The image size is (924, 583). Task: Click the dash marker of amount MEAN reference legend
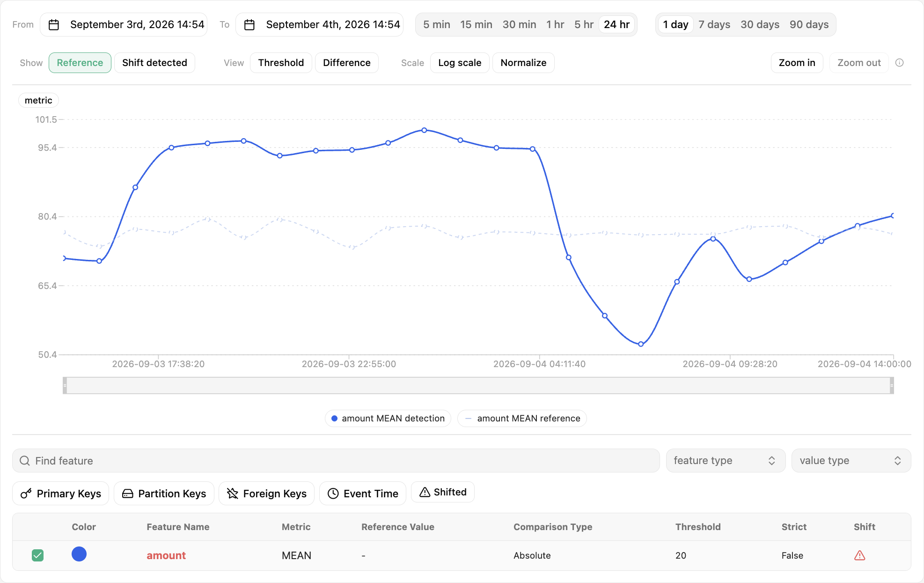(x=468, y=419)
